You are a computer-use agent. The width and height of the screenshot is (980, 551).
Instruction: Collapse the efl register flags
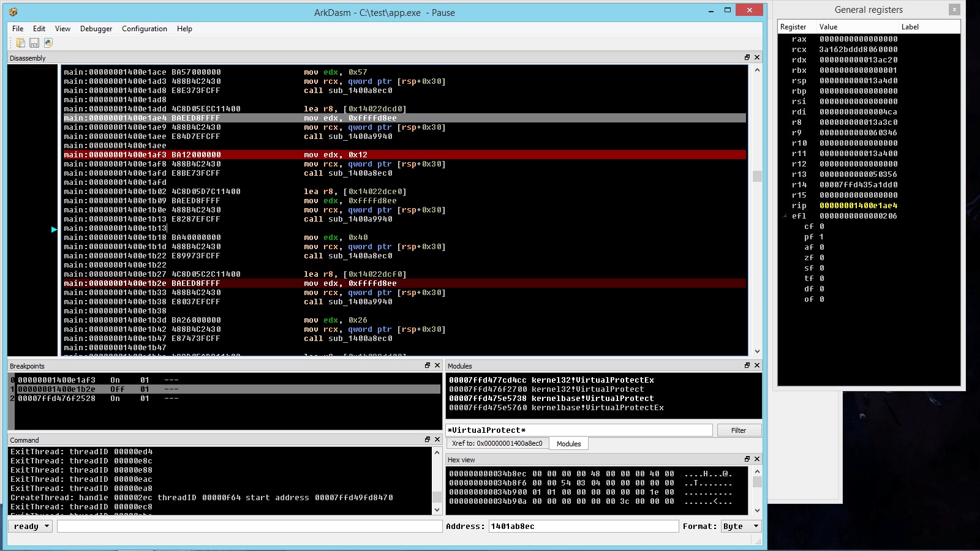point(785,216)
